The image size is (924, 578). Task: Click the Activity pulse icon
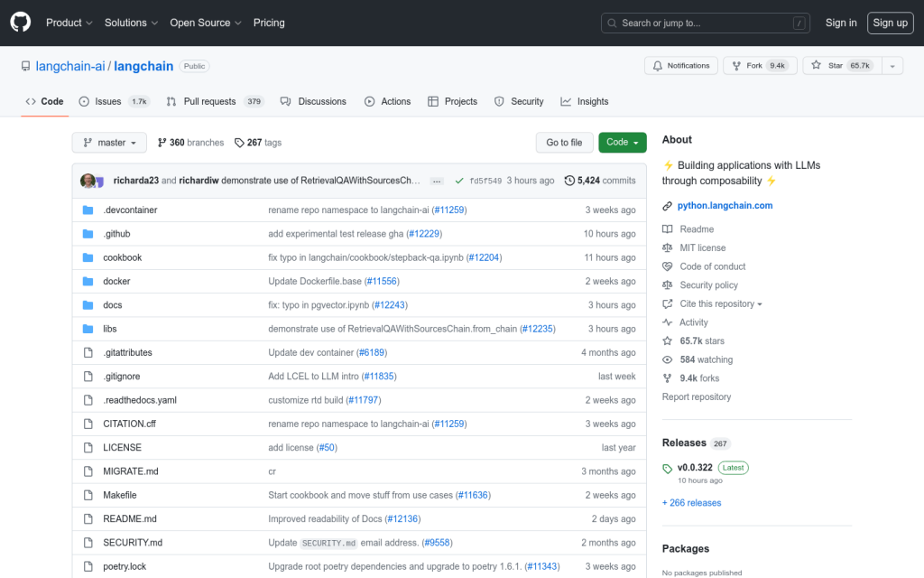click(x=667, y=322)
